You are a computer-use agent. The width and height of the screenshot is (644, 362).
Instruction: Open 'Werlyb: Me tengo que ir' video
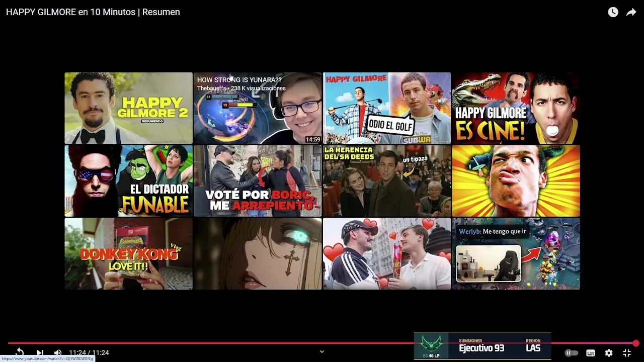[516, 253]
